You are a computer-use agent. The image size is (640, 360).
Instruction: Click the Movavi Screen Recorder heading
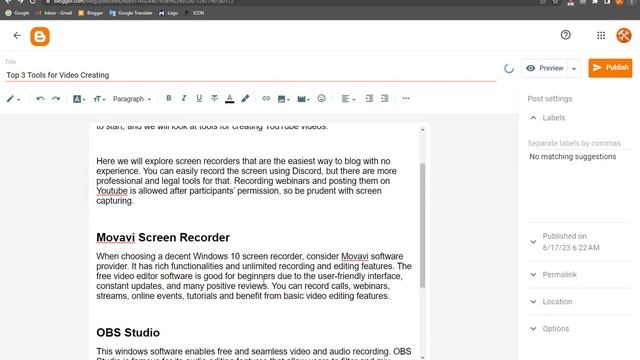[163, 238]
